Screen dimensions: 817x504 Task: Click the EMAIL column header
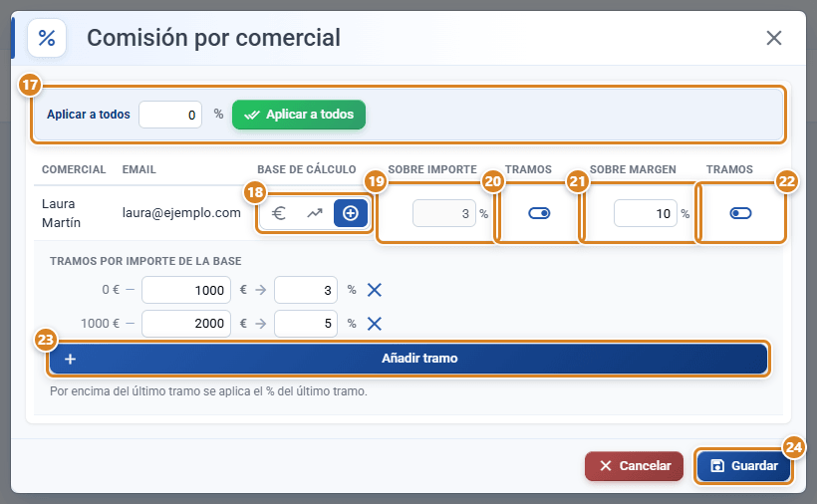click(x=139, y=169)
